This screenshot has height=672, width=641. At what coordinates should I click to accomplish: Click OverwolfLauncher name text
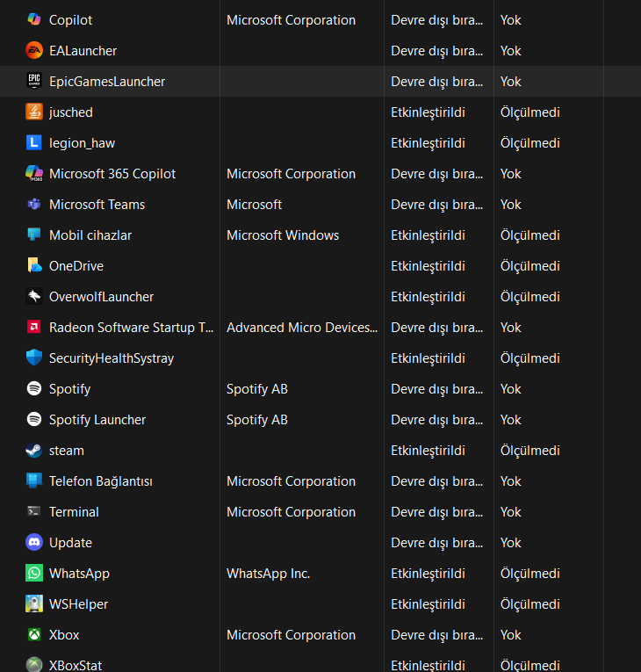(102, 297)
